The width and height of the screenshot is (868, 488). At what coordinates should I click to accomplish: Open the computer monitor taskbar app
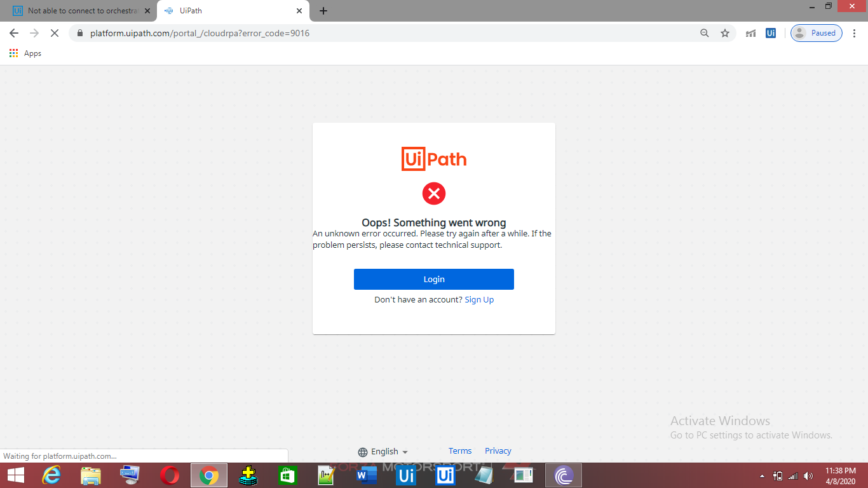point(130,475)
